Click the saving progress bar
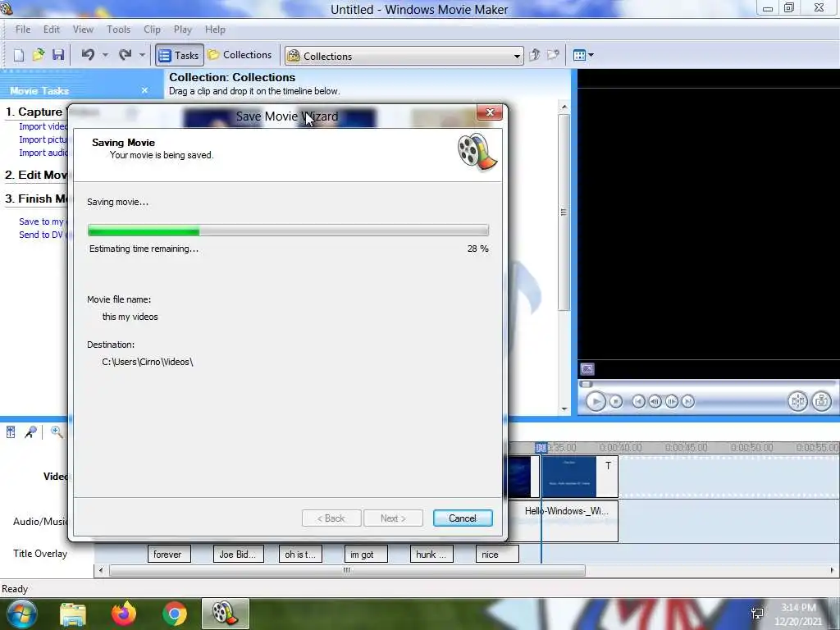This screenshot has width=840, height=630. pyautogui.click(x=288, y=231)
